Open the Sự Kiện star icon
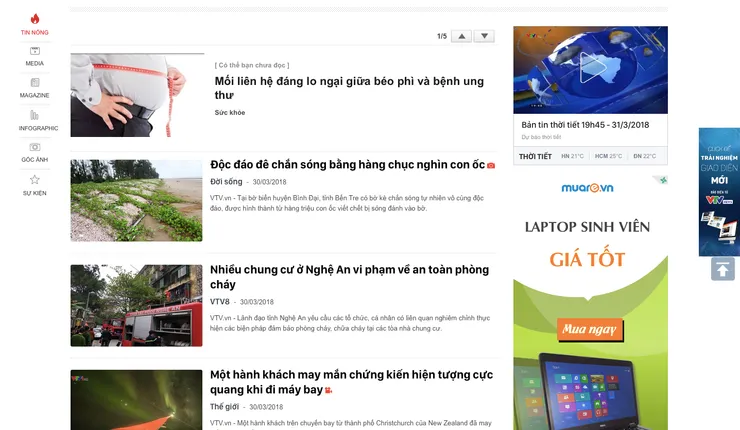The height and width of the screenshot is (430, 740). [x=35, y=179]
